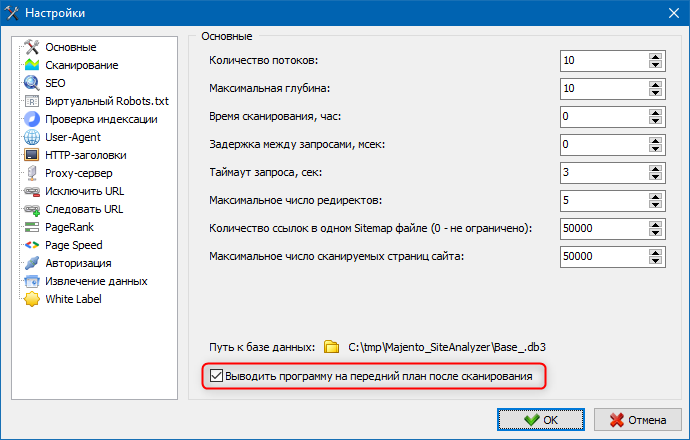The image size is (690, 440).
Task: Open Извлечение данных section
Action: (x=96, y=281)
